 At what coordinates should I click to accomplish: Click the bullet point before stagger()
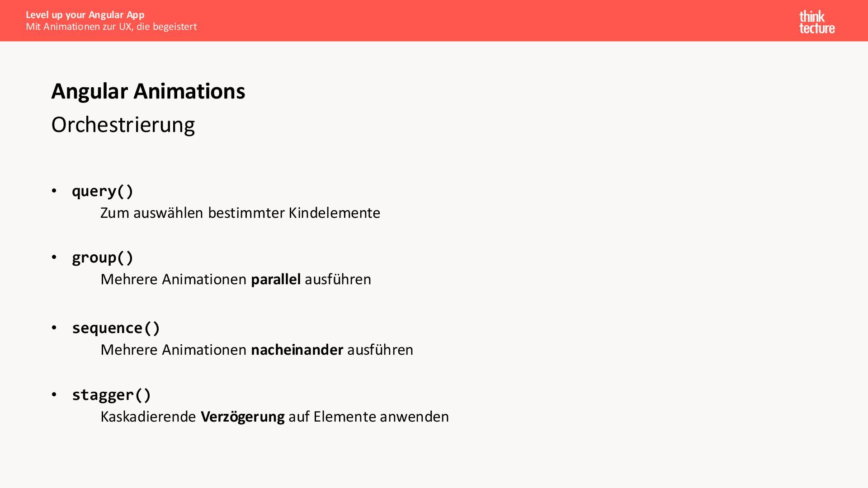tap(54, 394)
